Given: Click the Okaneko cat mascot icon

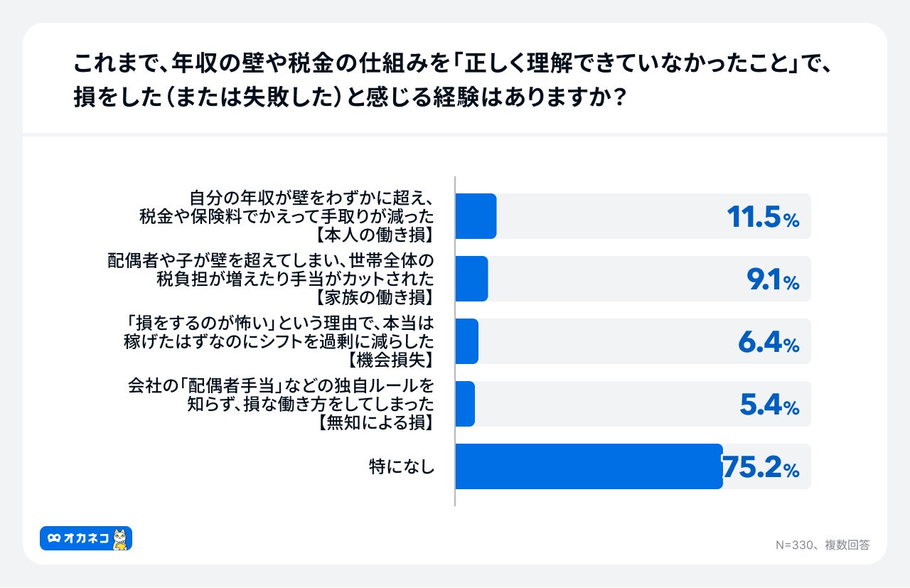Looking at the screenshot, I should 120,539.
